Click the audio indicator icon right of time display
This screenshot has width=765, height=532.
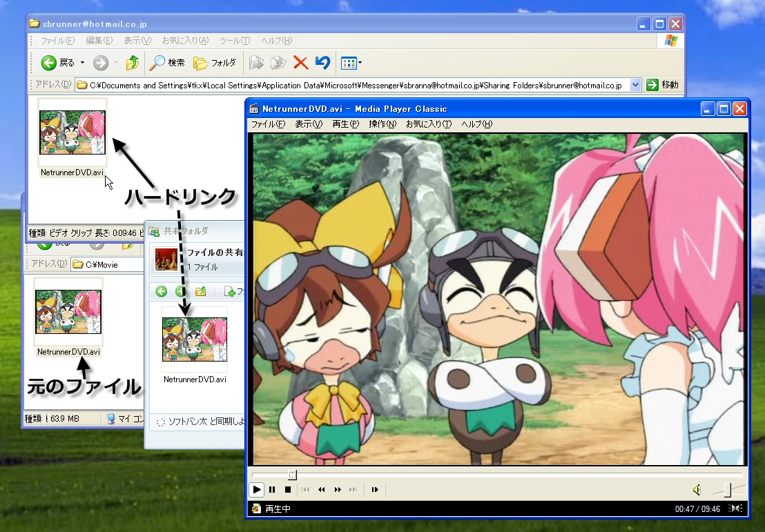[x=735, y=509]
